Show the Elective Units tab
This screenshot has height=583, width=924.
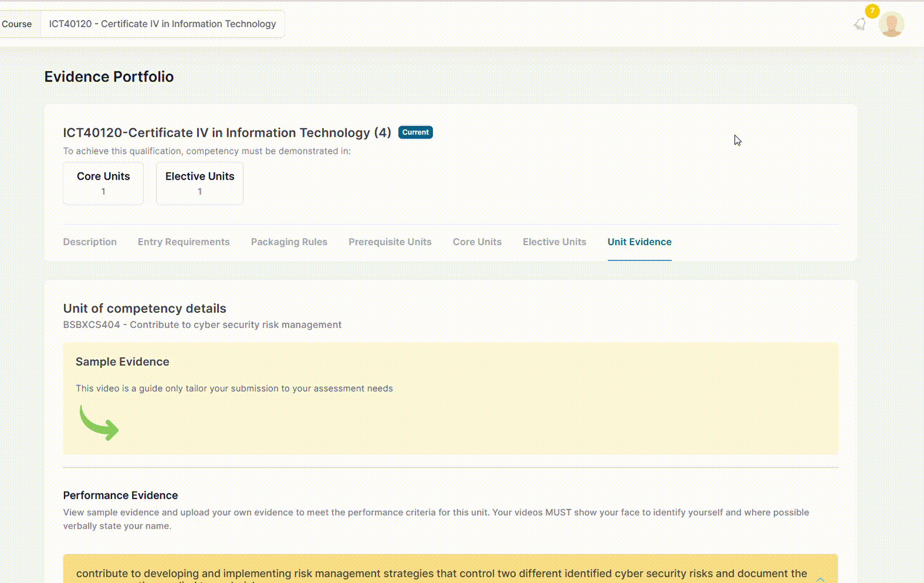tap(554, 242)
